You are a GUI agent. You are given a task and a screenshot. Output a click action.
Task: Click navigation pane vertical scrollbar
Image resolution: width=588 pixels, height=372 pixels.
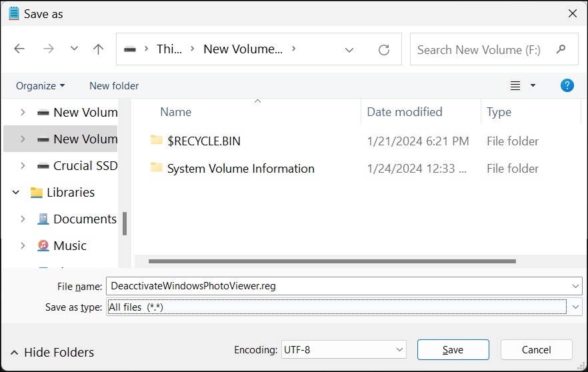[x=125, y=223]
